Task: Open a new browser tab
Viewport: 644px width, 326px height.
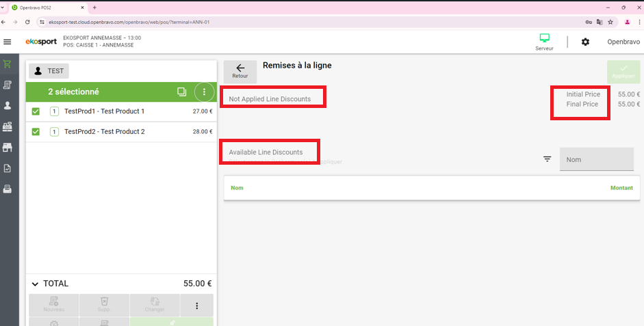Action: point(94,8)
